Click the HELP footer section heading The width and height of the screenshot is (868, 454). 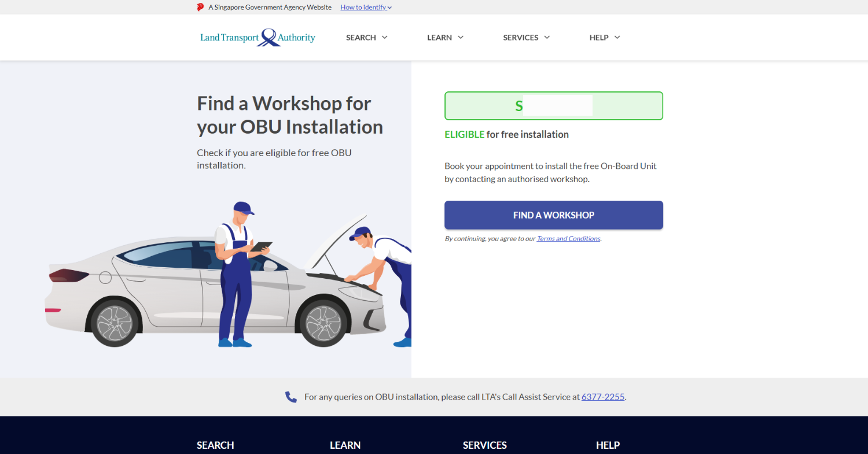pos(608,445)
